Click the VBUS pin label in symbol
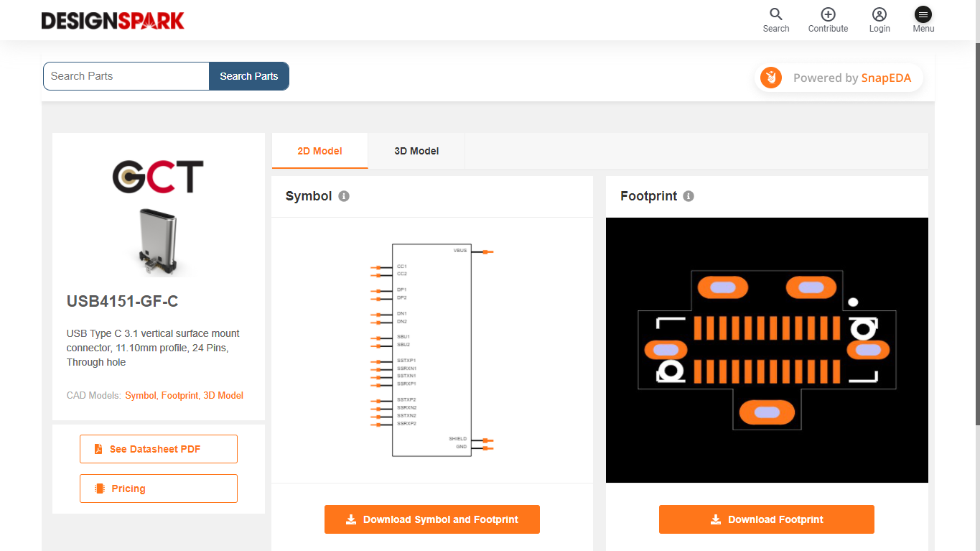 coord(460,251)
